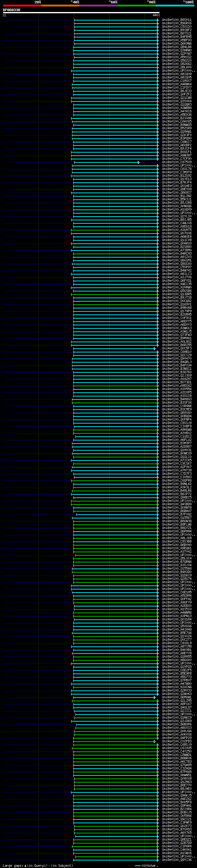The width and height of the screenshot is (197, 868).
Task: Click the red ~20% legend color segment
Action: 22,6
